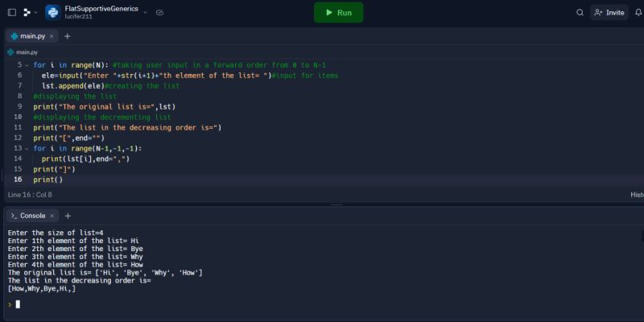The image size is (644, 322).
Task: Collapse the for loop at line 13
Action: 27,148
